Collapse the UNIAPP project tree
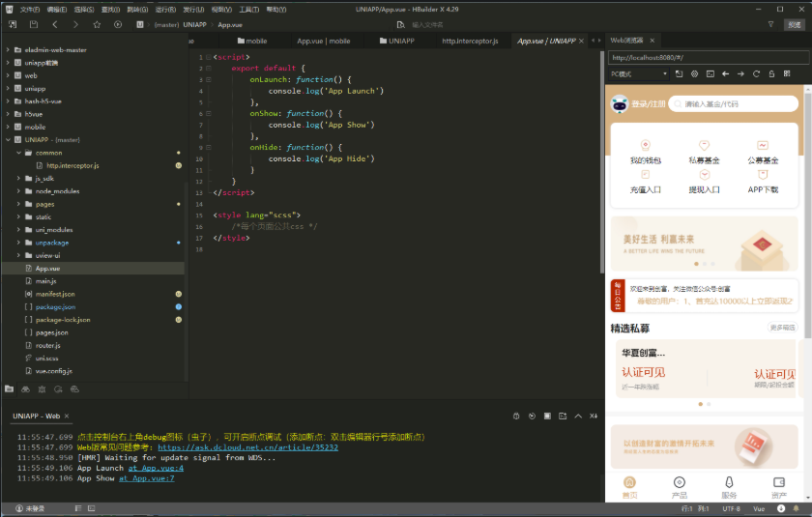Image resolution: width=812 pixels, height=517 pixels. pyautogui.click(x=8, y=140)
